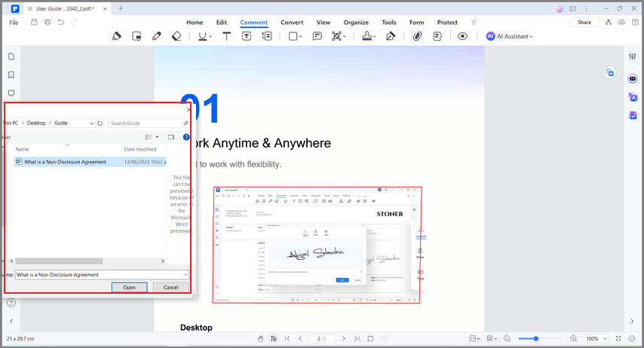Image resolution: width=644 pixels, height=348 pixels.
Task: Click the AI chatbot sidebar icon
Action: point(633,78)
